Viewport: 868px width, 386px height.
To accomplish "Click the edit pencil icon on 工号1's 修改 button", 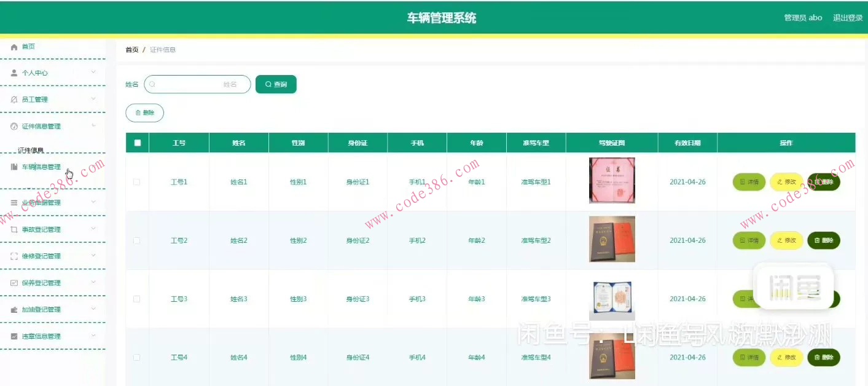I will tap(780, 182).
